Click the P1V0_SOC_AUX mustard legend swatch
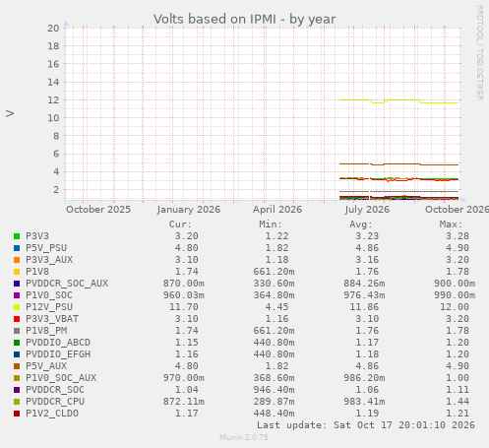489x448 pixels. 17,378
